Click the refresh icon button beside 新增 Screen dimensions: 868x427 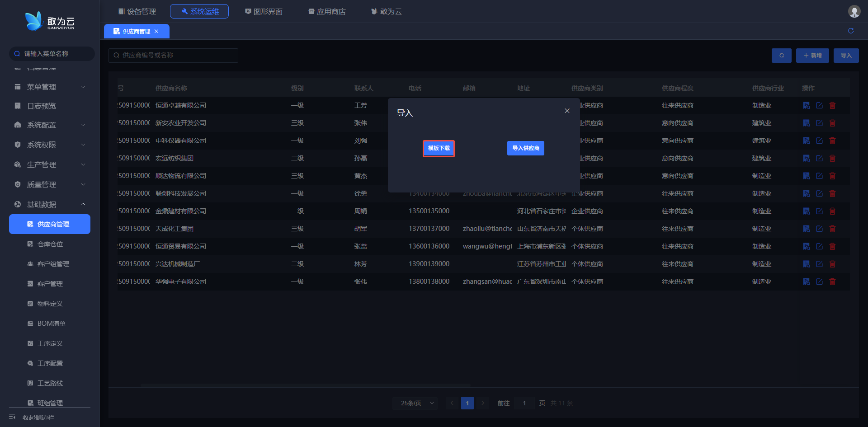781,56
